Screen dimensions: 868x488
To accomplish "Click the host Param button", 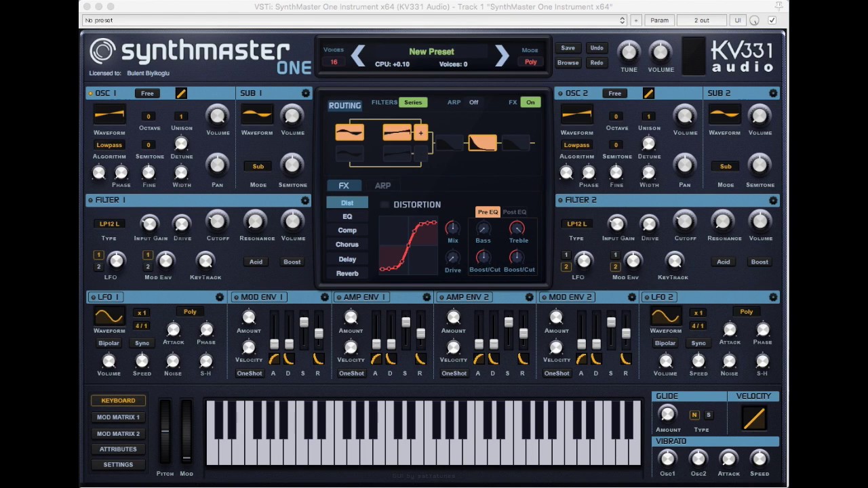I will click(x=659, y=20).
